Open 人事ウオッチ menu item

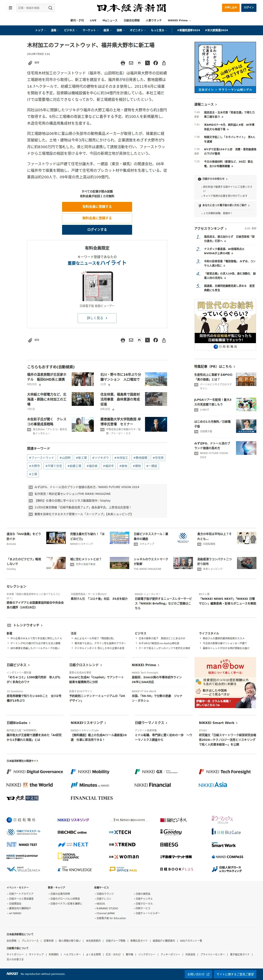[154, 20]
